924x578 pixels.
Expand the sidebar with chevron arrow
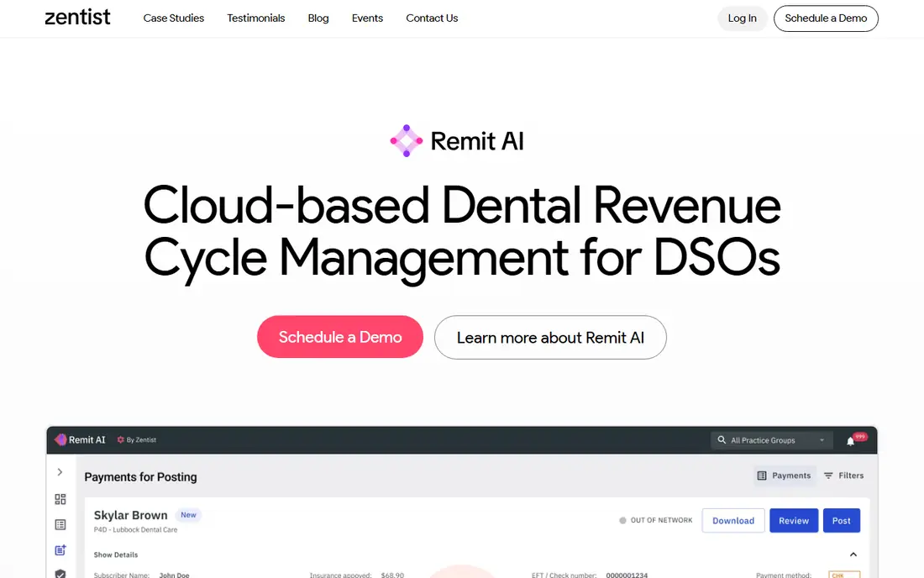(60, 472)
